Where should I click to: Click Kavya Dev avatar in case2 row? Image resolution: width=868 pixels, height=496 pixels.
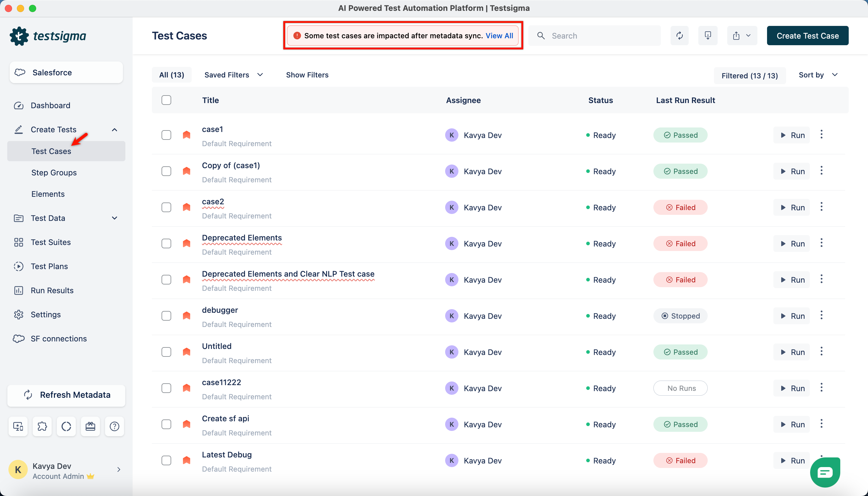[452, 207]
